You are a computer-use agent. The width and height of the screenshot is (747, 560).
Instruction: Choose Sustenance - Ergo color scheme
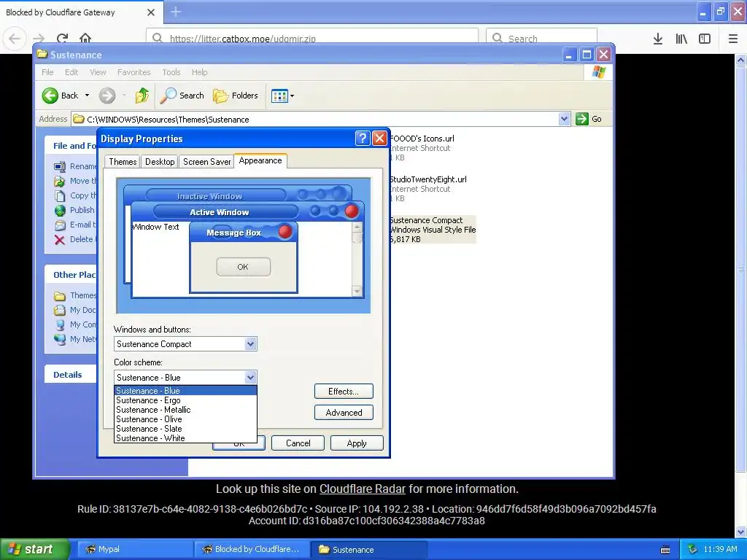click(x=186, y=400)
